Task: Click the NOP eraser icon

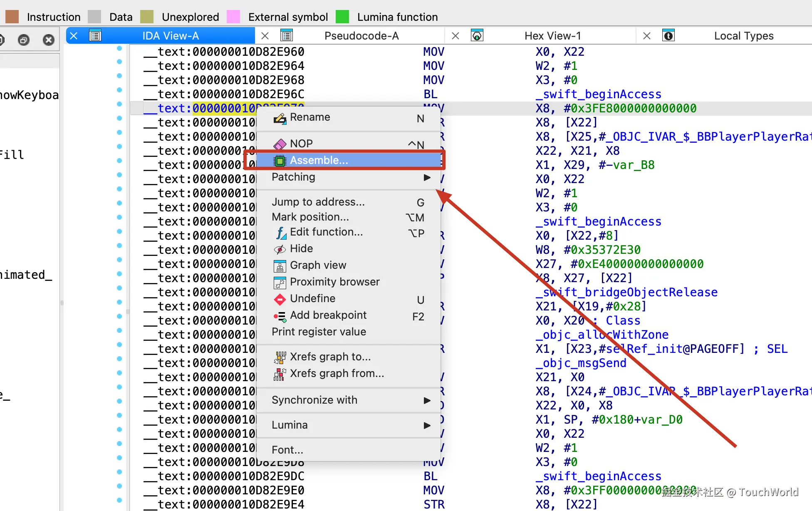Action: point(280,144)
